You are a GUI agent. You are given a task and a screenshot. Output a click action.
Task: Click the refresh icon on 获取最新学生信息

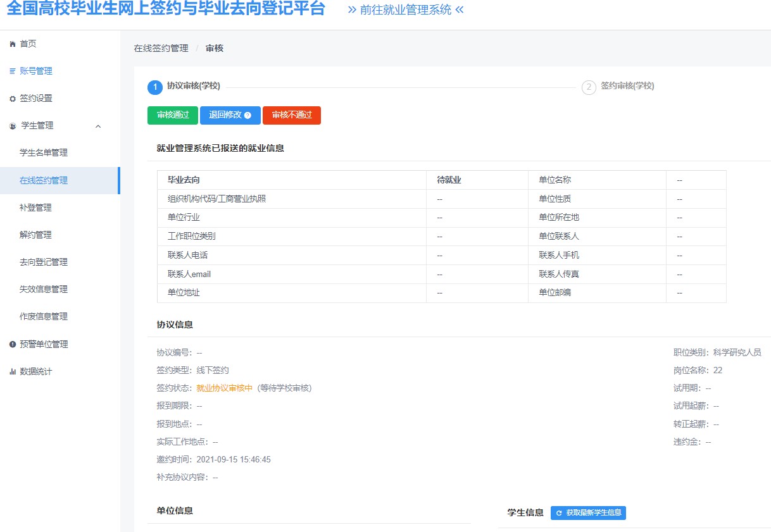[559, 513]
